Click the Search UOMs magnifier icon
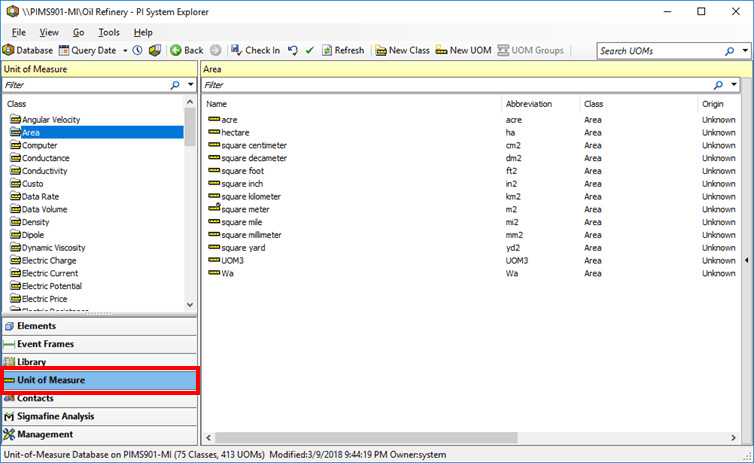The image size is (754, 463). [x=729, y=51]
